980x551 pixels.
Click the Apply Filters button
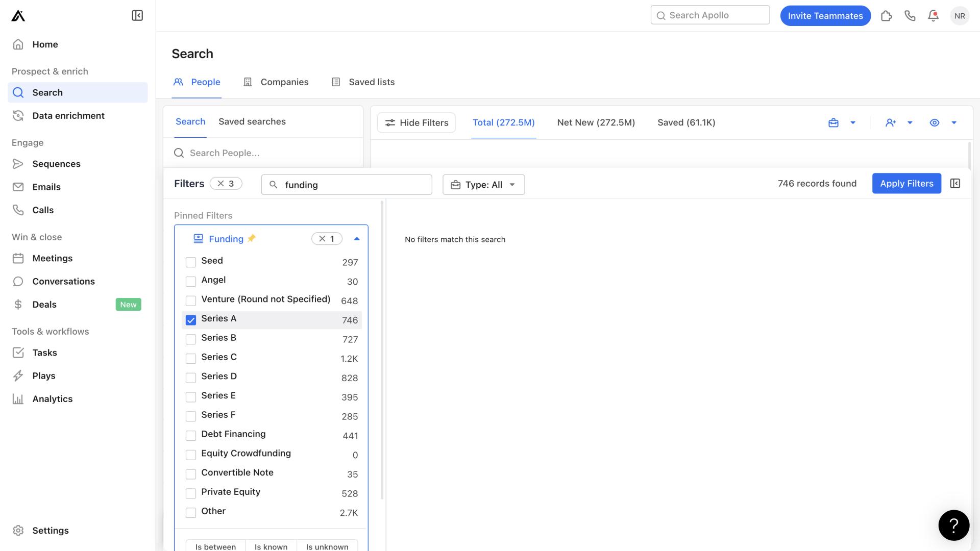(906, 183)
